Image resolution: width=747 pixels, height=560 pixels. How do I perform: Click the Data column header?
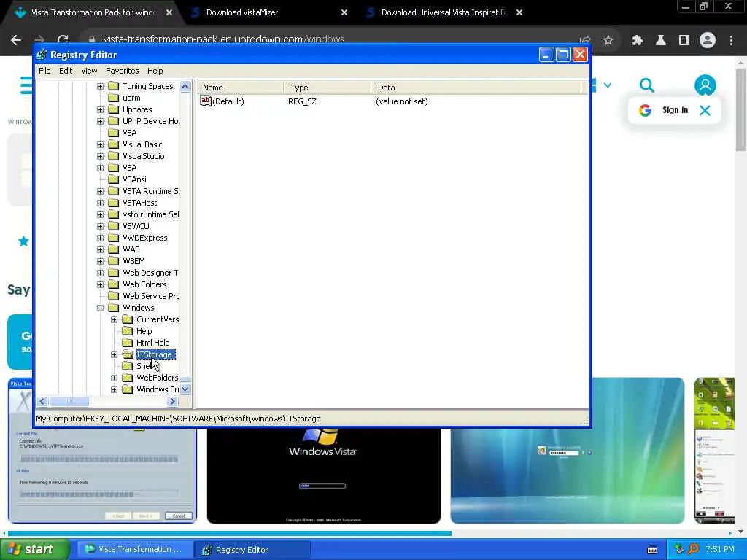476,87
